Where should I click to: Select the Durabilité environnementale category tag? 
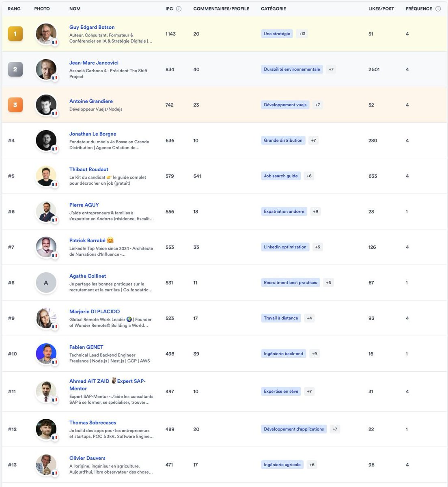[292, 69]
